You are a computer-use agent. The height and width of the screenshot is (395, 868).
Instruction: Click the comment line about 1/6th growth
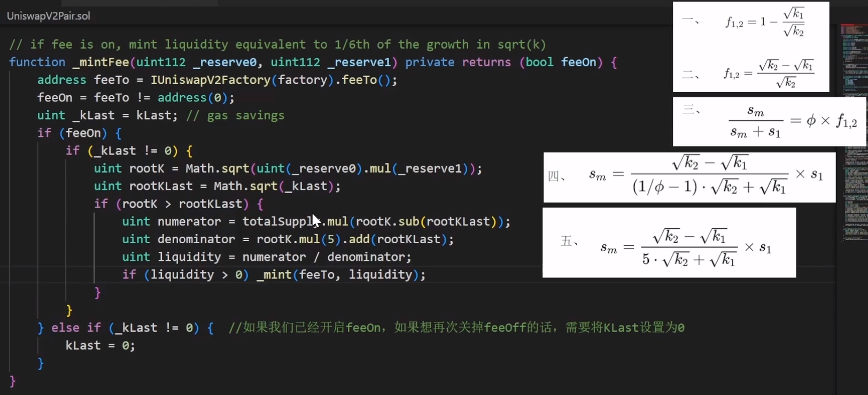tap(278, 44)
